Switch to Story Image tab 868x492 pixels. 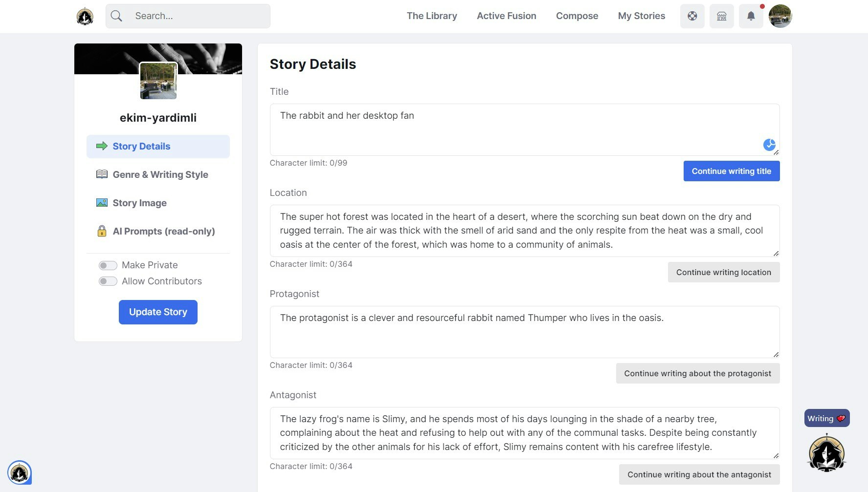[x=158, y=203]
